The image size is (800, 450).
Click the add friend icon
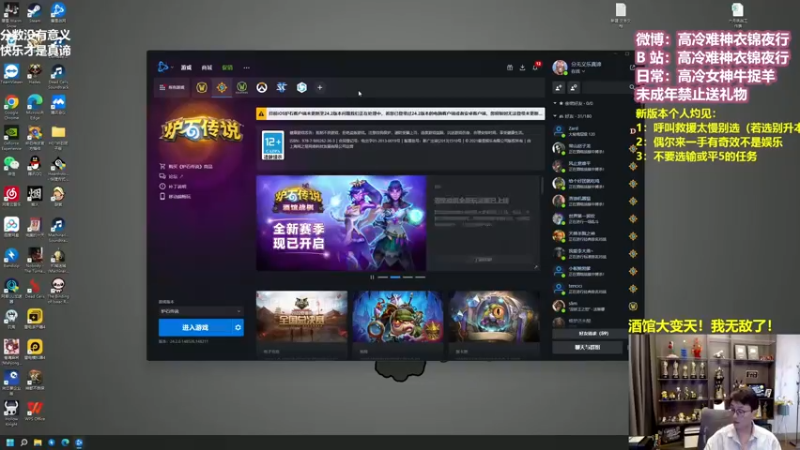tap(559, 88)
